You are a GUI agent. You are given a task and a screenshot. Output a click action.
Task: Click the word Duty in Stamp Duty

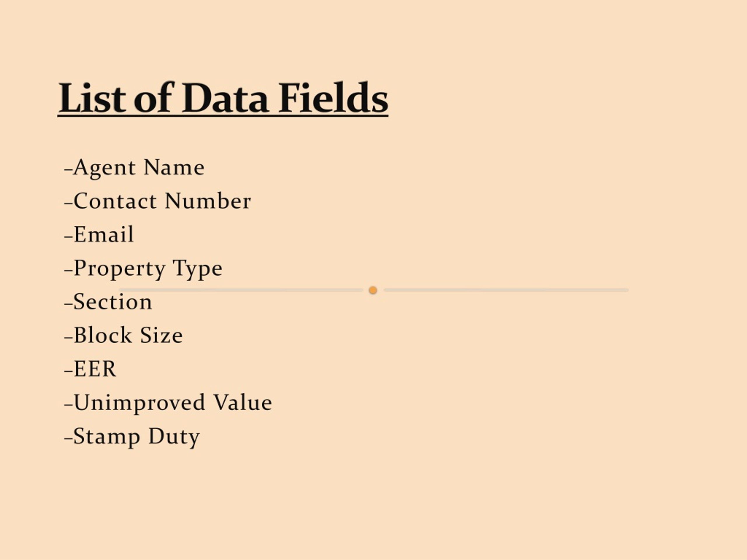pos(174,437)
